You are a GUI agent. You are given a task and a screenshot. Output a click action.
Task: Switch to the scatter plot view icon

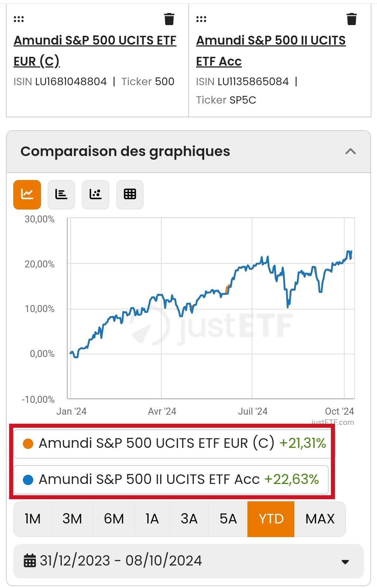[x=96, y=194]
